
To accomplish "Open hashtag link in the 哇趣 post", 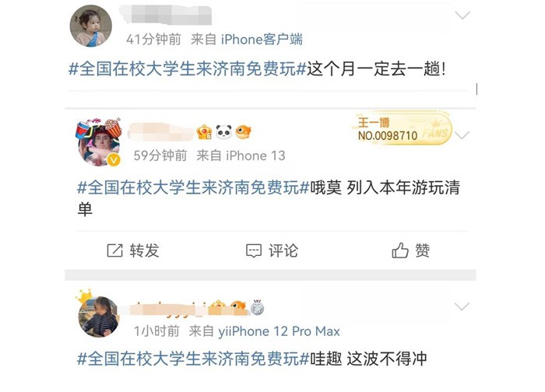I will [193, 359].
